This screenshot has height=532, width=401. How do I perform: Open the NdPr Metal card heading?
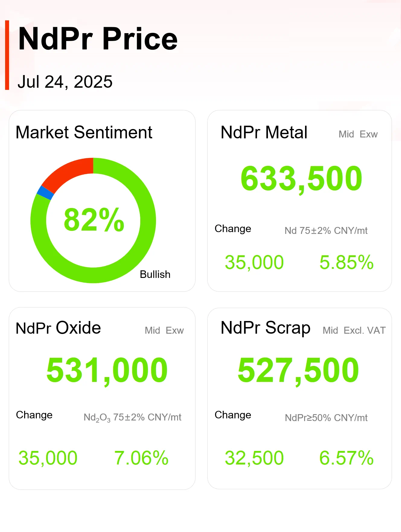[264, 132]
